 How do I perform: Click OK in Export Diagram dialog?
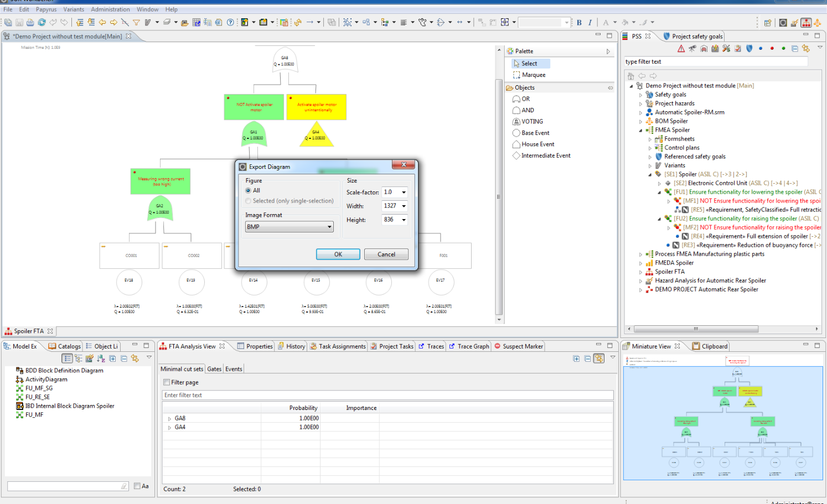pyautogui.click(x=338, y=254)
